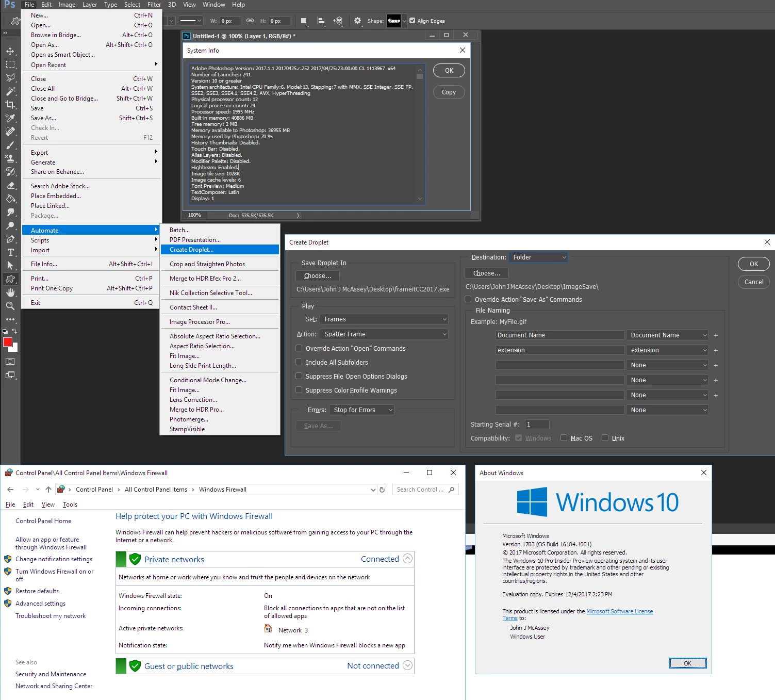Click Advanced settings link in Firewall
This screenshot has height=700, width=775.
pyautogui.click(x=40, y=604)
